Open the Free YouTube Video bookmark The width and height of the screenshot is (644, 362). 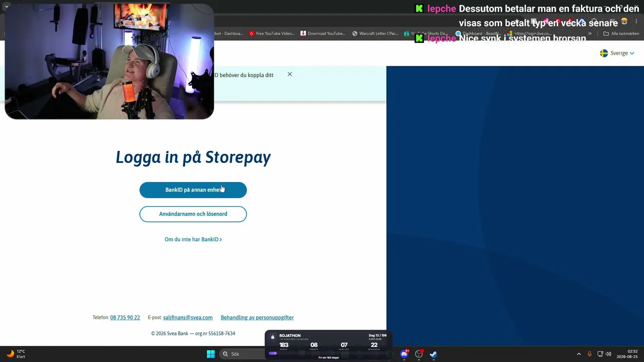[272, 34]
